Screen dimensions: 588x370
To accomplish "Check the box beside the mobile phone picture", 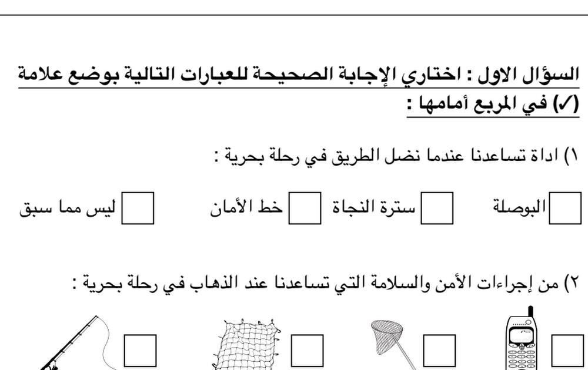I will [x=568, y=351].
